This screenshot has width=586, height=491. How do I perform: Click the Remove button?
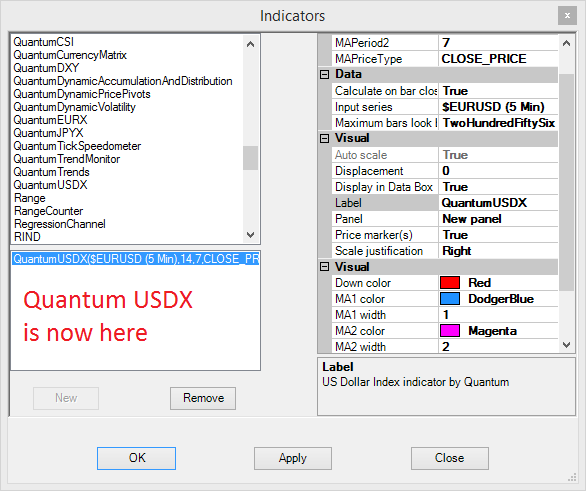(203, 398)
